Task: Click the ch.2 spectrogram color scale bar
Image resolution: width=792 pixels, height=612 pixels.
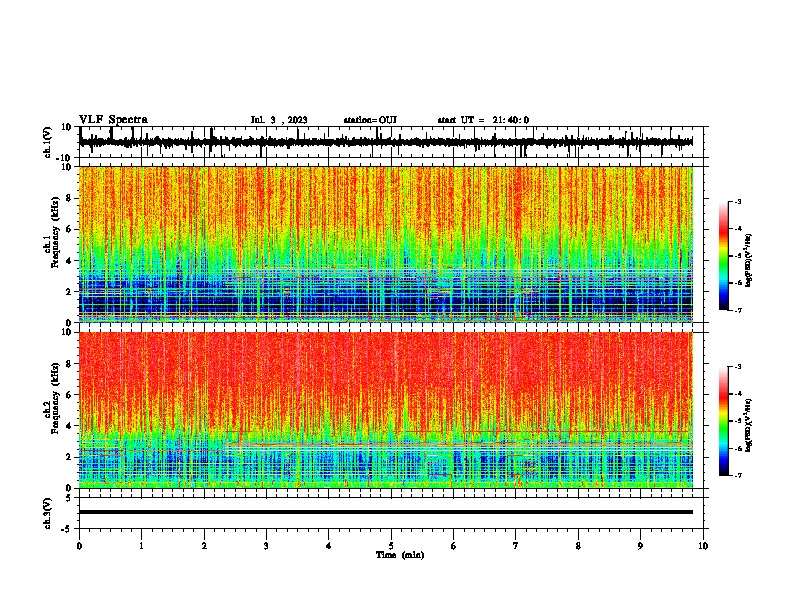Action: (x=724, y=421)
